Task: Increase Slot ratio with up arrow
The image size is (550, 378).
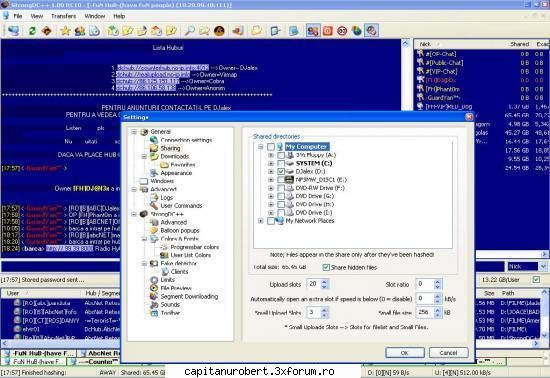Action: tap(437, 282)
